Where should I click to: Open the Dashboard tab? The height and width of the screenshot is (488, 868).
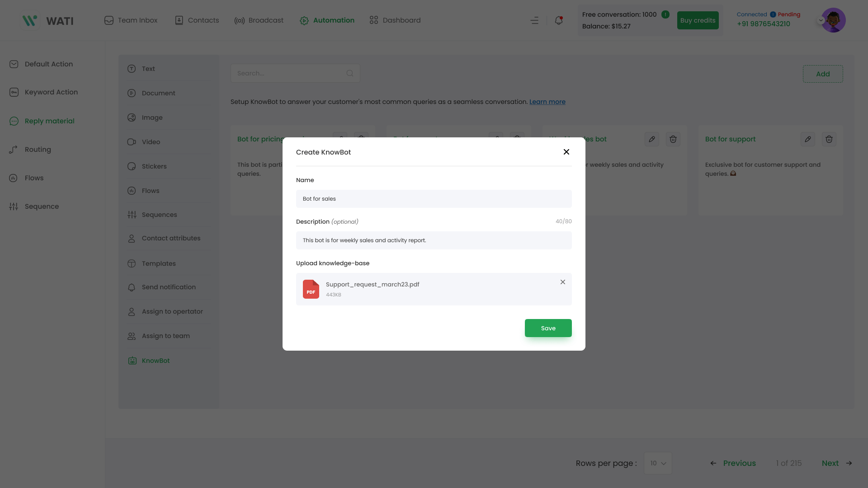pos(395,20)
